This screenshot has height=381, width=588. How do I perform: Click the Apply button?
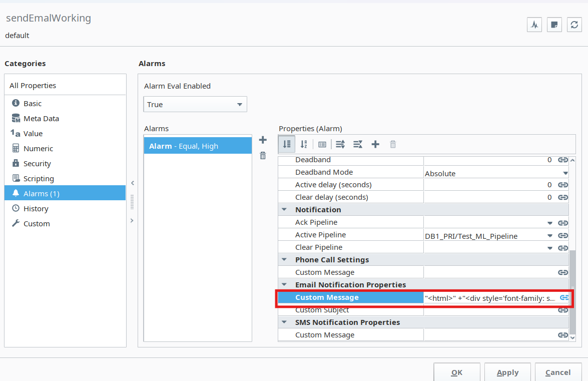coord(507,372)
